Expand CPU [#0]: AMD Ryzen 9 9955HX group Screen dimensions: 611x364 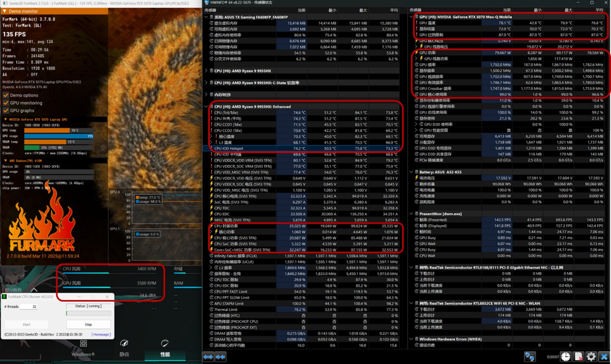click(206, 71)
